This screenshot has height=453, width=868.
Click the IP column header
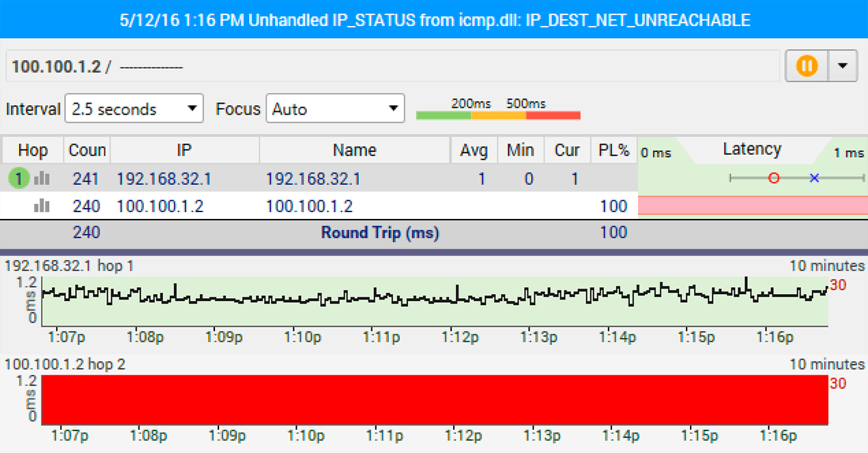[184, 149]
